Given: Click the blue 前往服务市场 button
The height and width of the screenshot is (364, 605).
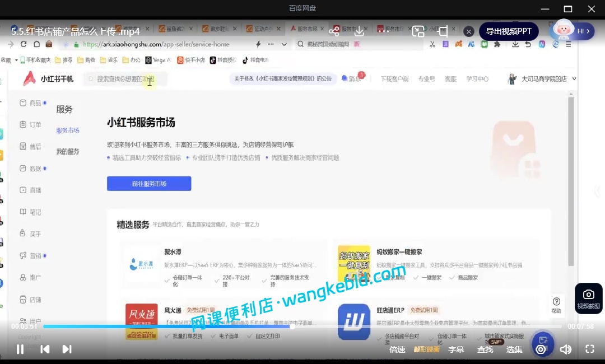Looking at the screenshot, I should (149, 184).
